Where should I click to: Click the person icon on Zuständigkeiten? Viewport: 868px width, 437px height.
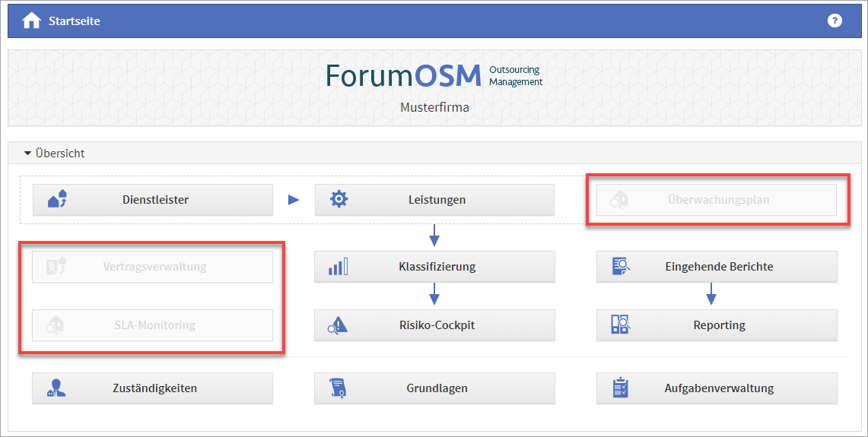click(56, 388)
